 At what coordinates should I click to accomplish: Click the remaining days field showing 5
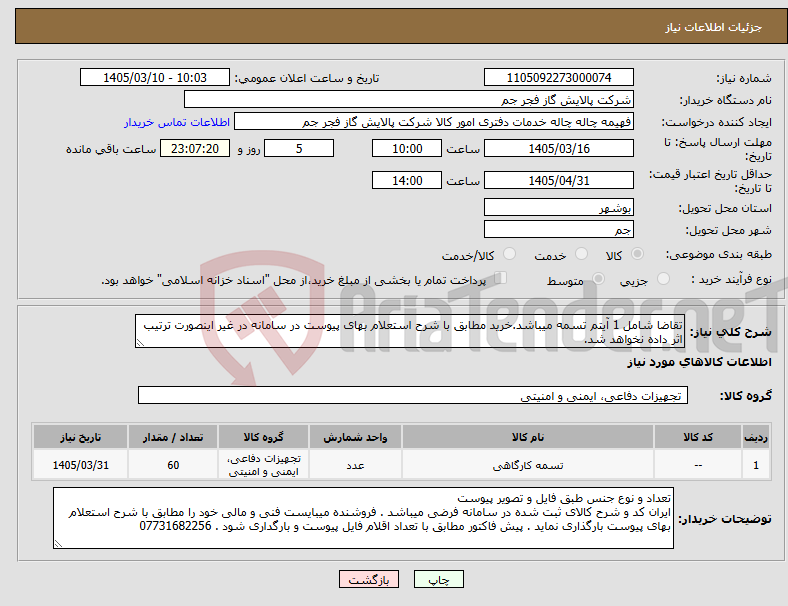point(299,148)
